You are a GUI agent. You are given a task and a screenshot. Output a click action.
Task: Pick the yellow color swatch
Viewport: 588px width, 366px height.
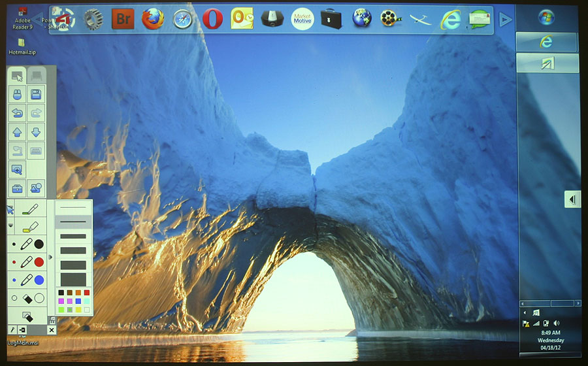78,310
